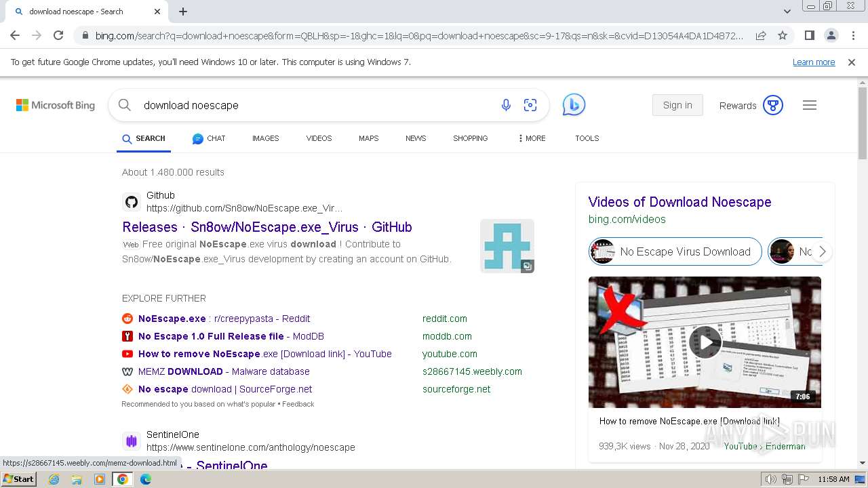The height and width of the screenshot is (488, 868).
Task: Click the GitHub favicon of first result
Action: tap(132, 202)
